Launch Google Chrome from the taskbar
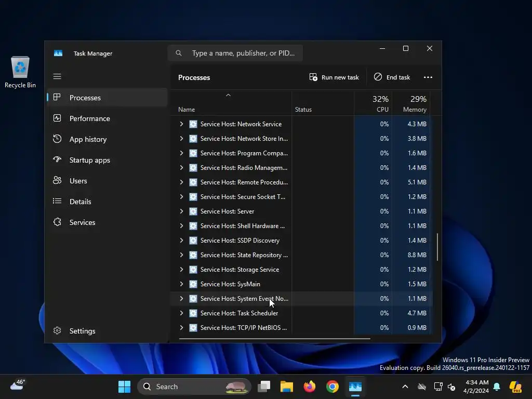The height and width of the screenshot is (399, 532). tap(332, 387)
